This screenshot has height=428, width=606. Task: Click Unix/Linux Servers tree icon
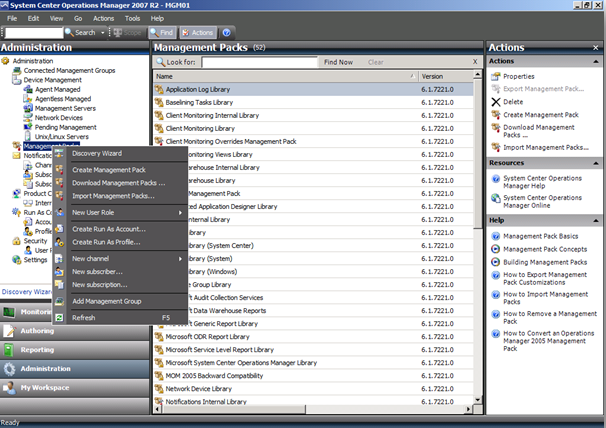[28, 136]
